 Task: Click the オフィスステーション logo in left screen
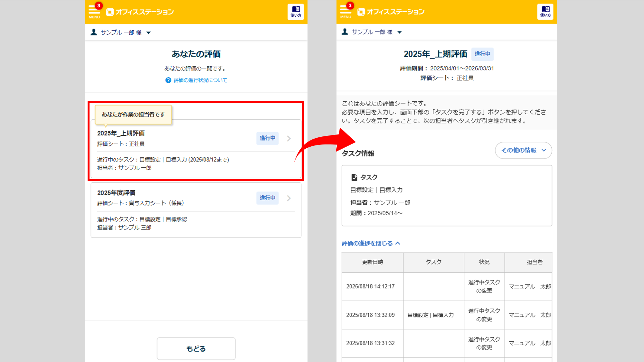(x=140, y=12)
